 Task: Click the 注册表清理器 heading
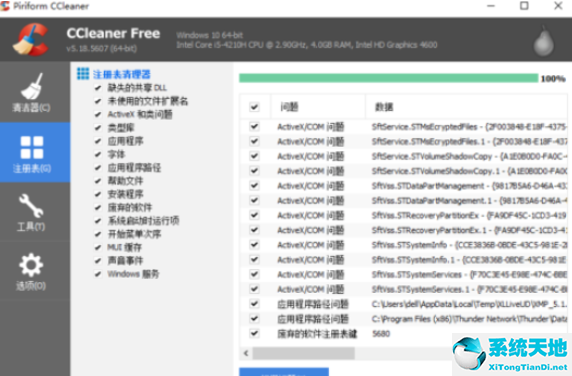point(121,74)
